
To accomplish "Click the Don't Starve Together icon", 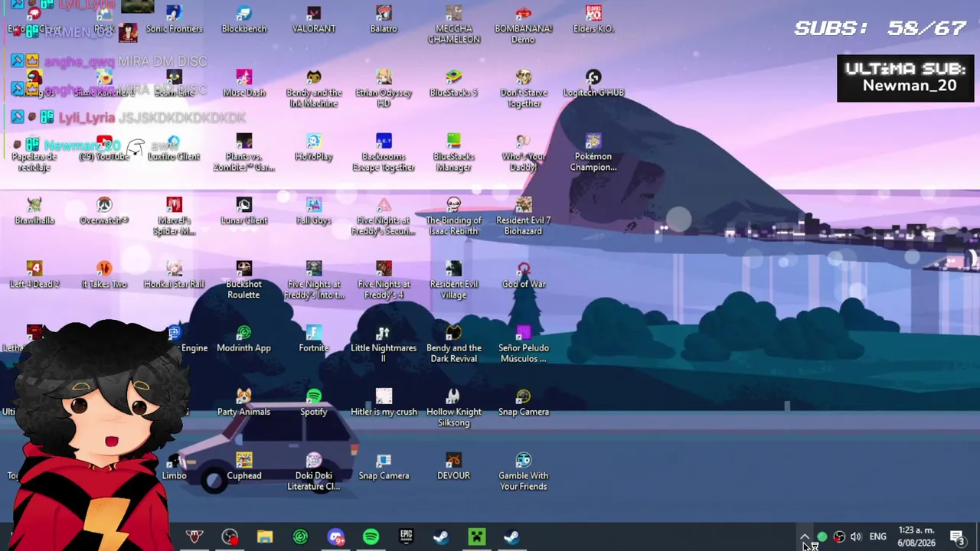I will pos(524,88).
